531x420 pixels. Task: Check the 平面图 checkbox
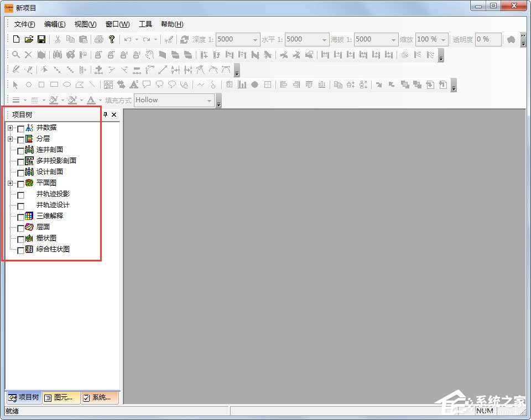coord(20,184)
